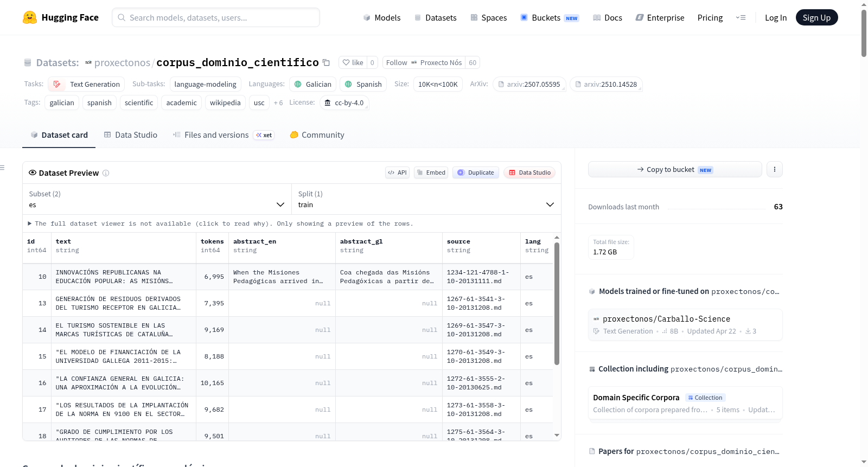
Task: Click the follower count 60
Action: tap(473, 62)
